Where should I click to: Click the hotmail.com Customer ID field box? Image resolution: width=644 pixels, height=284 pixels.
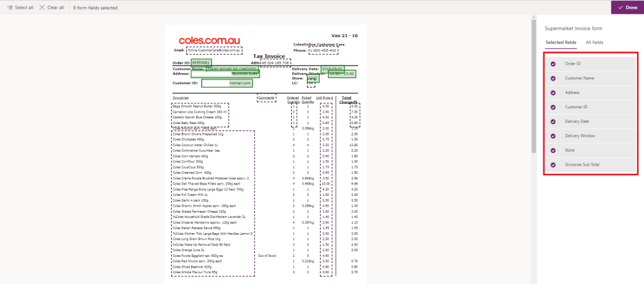[x=227, y=83]
